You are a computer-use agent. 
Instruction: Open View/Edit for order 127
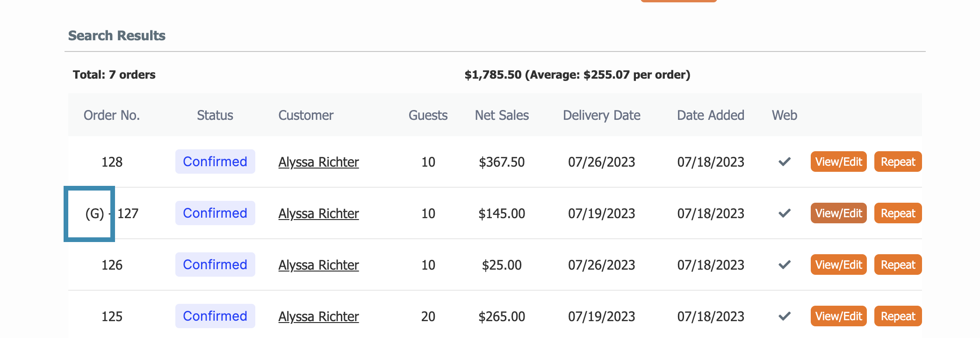839,213
